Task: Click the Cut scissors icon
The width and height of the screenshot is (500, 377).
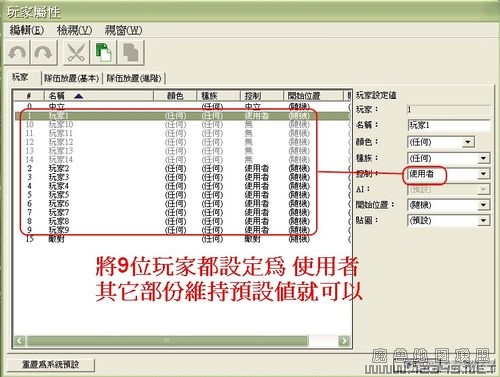Action: click(x=76, y=52)
